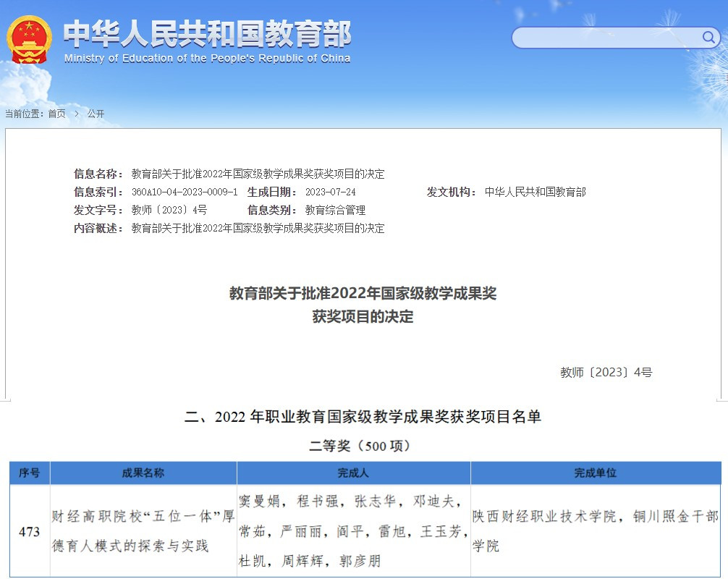Viewport: 728px width, 584px height.
Task: Click the 教育综合管理 information category value
Action: pos(335,210)
